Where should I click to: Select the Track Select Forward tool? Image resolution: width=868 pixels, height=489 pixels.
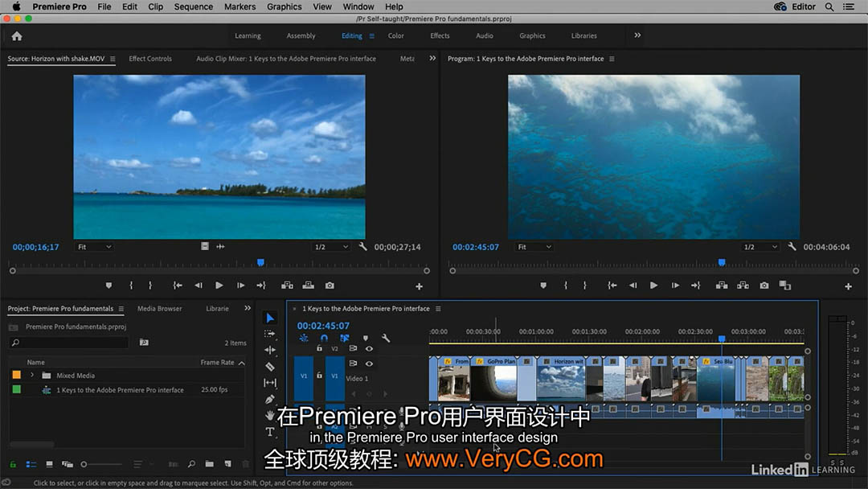click(x=270, y=334)
